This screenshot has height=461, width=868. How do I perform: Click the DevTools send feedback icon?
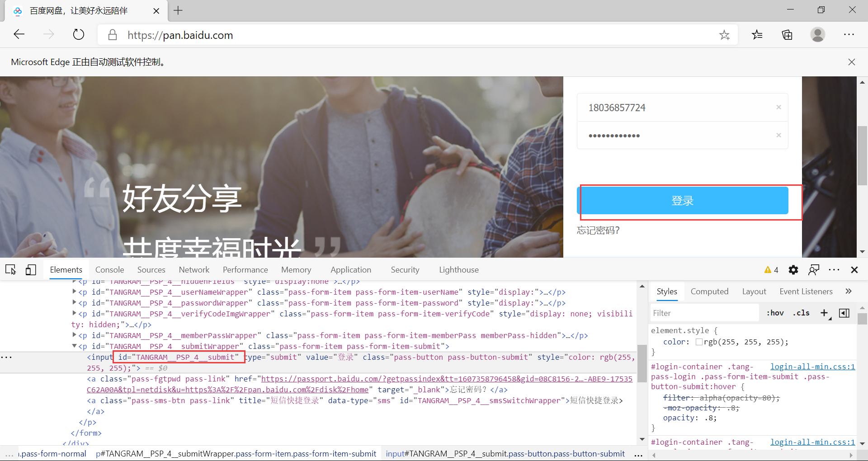pyautogui.click(x=814, y=270)
